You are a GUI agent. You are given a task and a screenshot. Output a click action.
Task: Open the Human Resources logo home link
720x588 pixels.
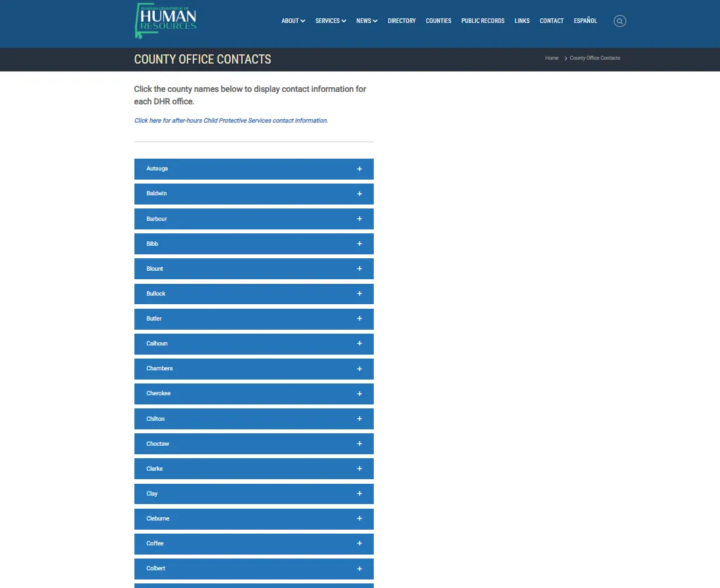click(166, 21)
